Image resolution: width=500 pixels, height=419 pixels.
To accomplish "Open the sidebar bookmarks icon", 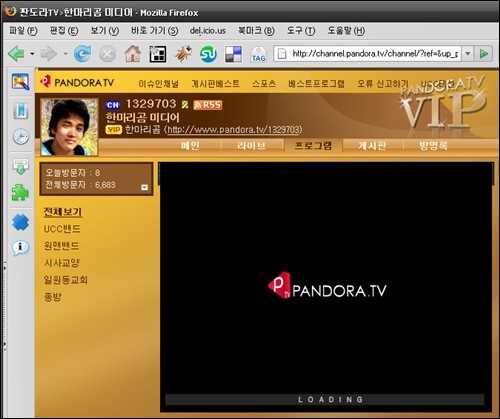I will pos(20,110).
